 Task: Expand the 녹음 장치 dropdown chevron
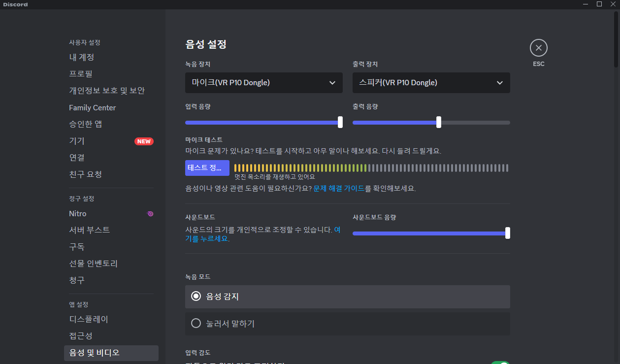(332, 83)
